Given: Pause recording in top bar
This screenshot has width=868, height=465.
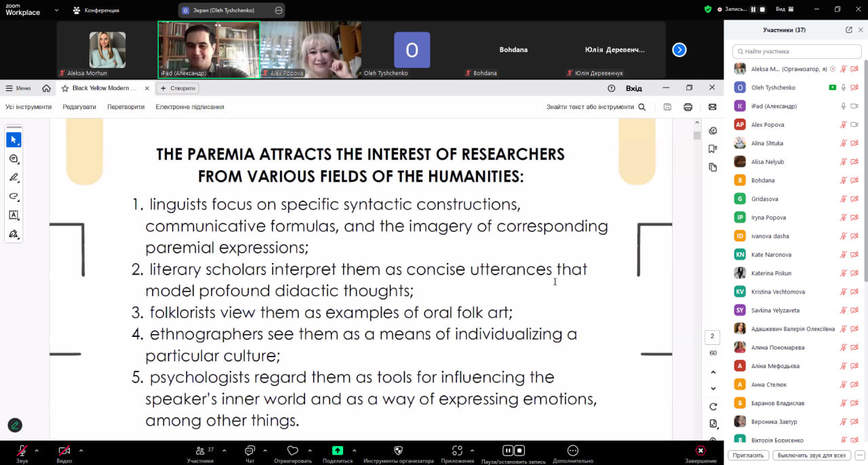Looking at the screenshot, I should click(x=753, y=9).
